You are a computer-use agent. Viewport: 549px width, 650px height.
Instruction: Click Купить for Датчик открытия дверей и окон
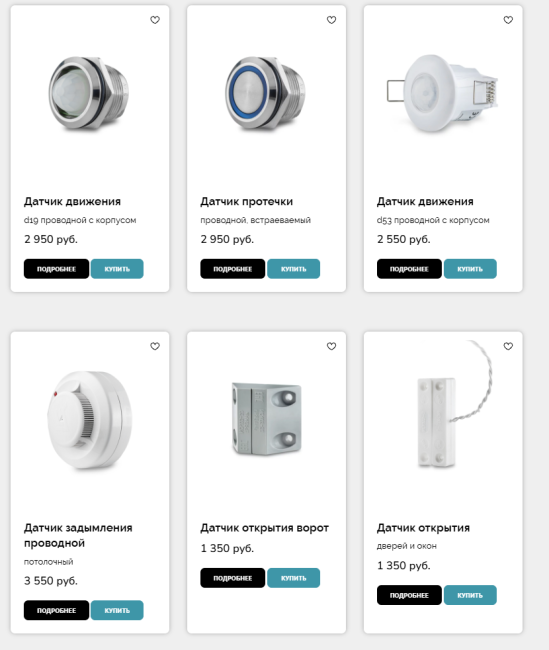click(x=470, y=595)
